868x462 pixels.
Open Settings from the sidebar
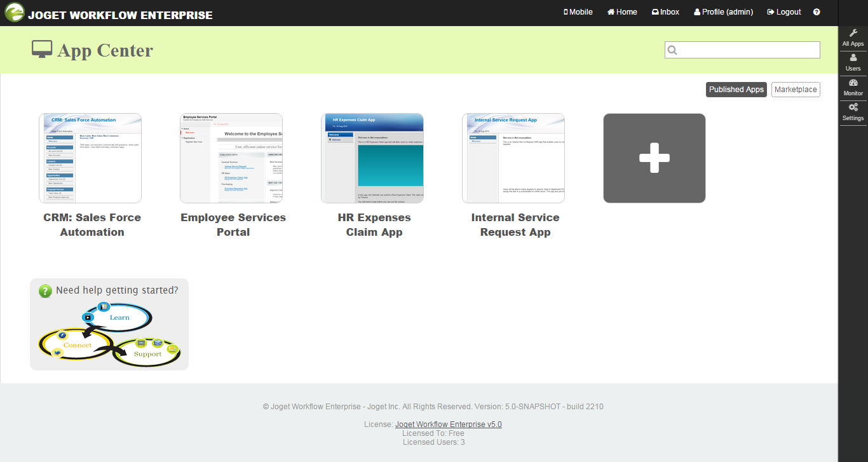[x=853, y=112]
